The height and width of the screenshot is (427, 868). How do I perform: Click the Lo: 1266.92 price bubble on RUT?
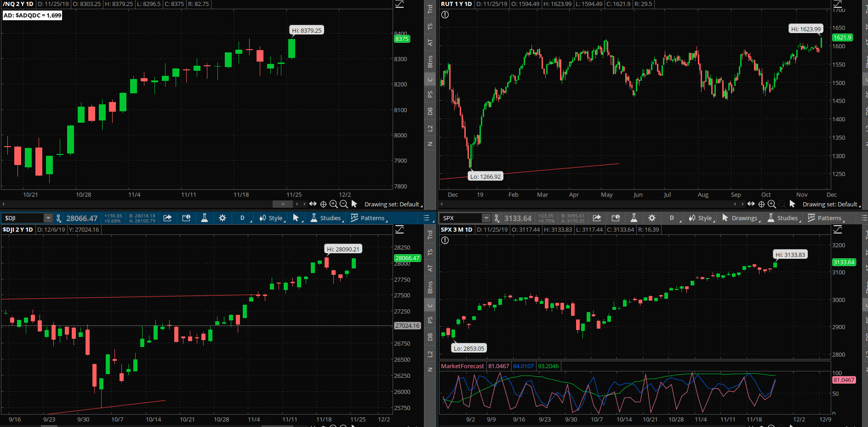pos(485,176)
